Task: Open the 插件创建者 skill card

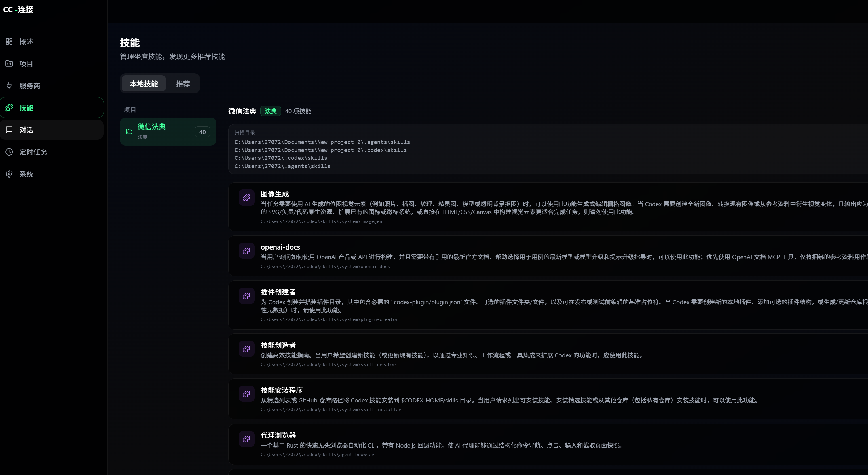Action: click(x=278, y=292)
